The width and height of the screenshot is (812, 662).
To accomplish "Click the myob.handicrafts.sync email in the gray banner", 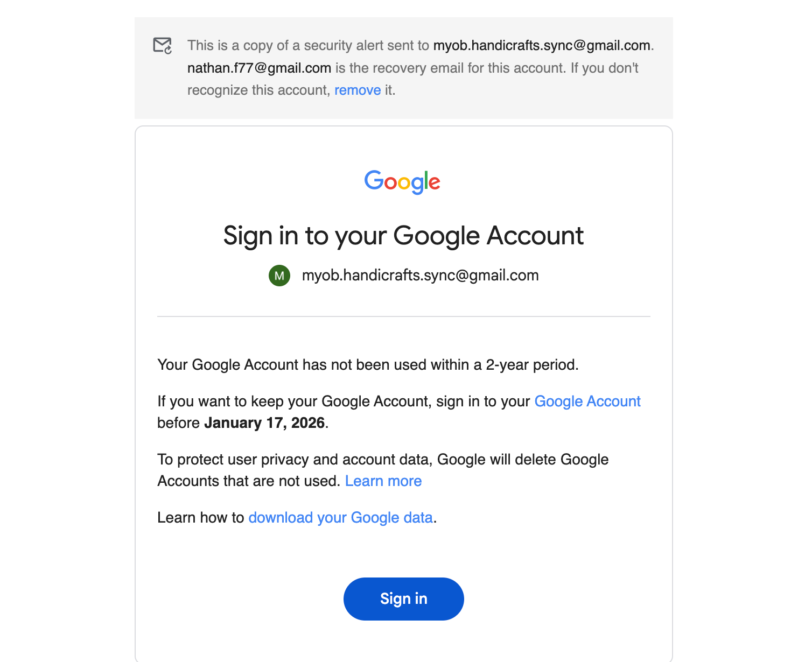I will tap(542, 46).
